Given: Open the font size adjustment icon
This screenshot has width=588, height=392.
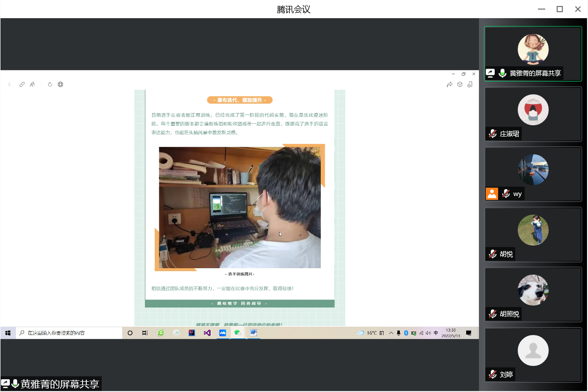Looking at the screenshot, I should 32,84.
